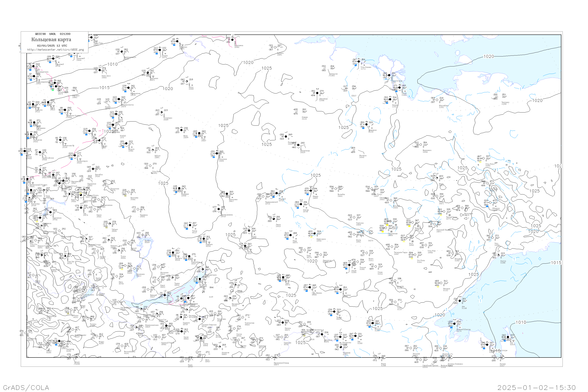Click the 1010 isobar label near Кики Акки

pos(112,64)
